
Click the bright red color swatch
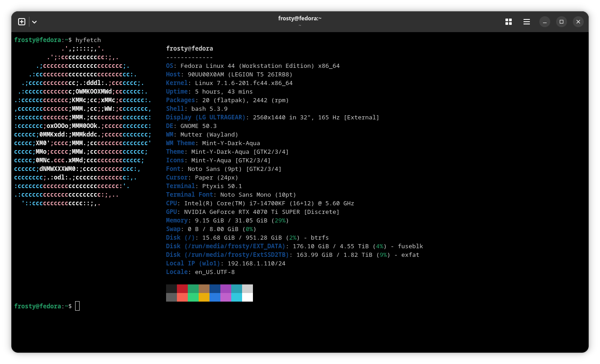(182, 297)
